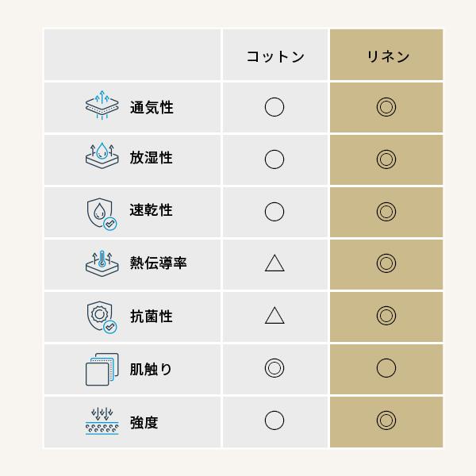Click the linen double circle for 通気性
The height and width of the screenshot is (476, 476).
click(x=386, y=106)
